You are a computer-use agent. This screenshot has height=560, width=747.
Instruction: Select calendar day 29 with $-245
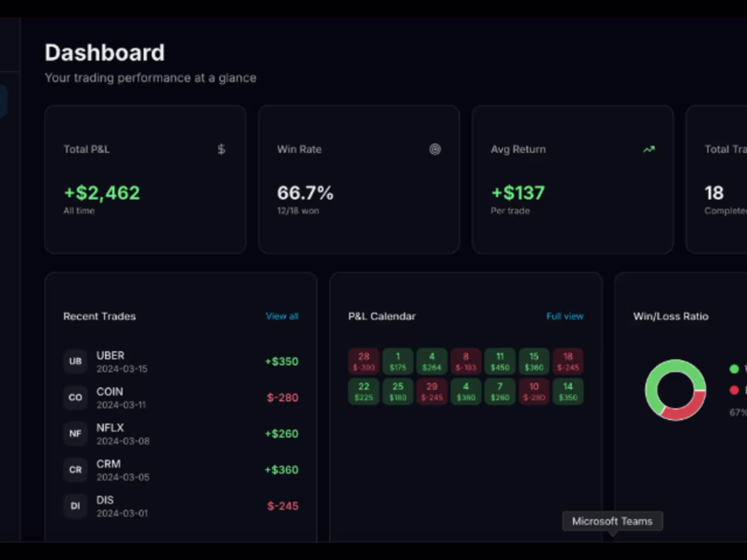pos(432,392)
